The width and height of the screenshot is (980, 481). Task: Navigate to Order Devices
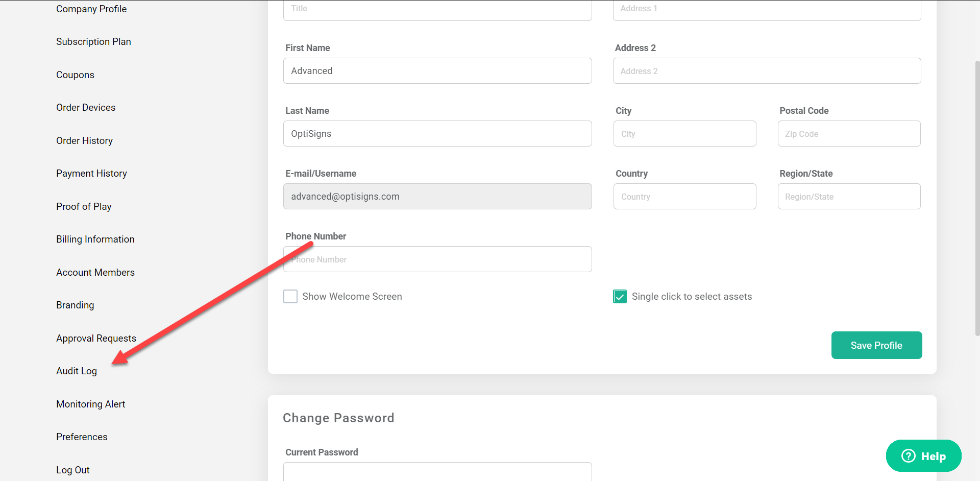pyautogui.click(x=86, y=108)
